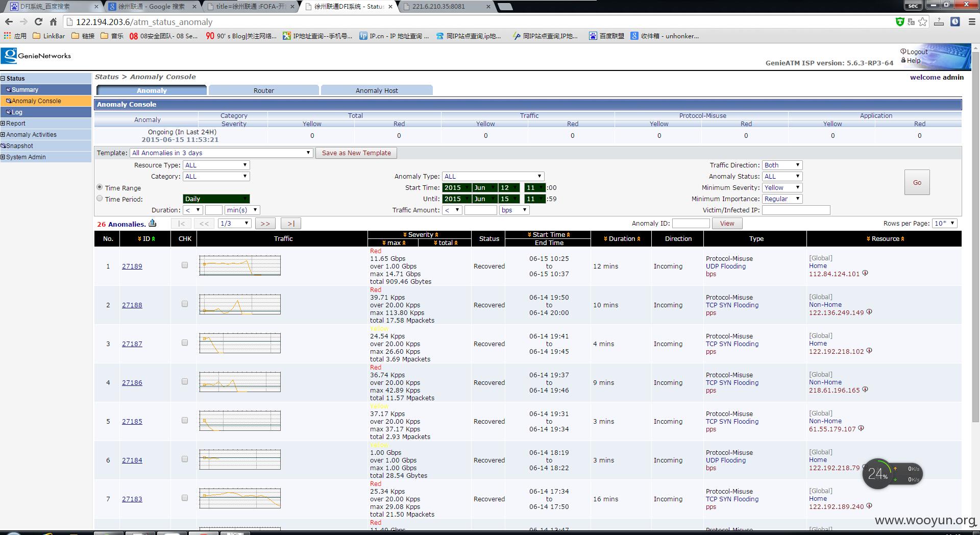The height and width of the screenshot is (535, 980).
Task: Jump to last page with >| button
Action: coord(290,224)
